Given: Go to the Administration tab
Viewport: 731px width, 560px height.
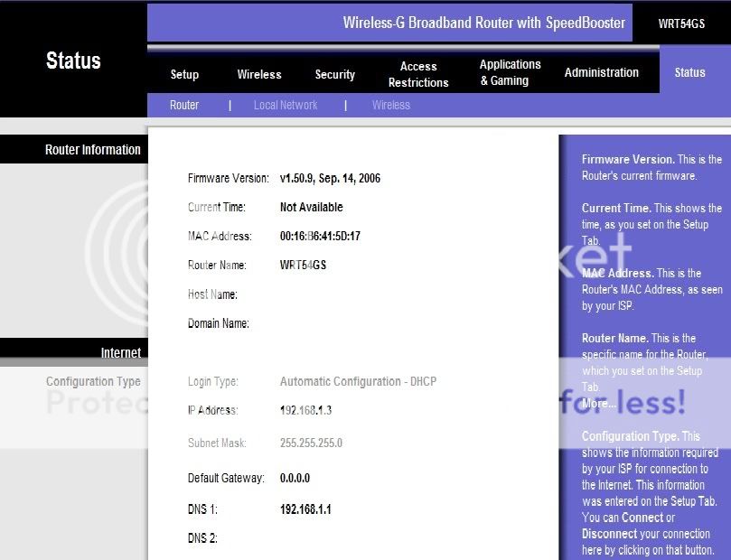Looking at the screenshot, I should pyautogui.click(x=601, y=72).
